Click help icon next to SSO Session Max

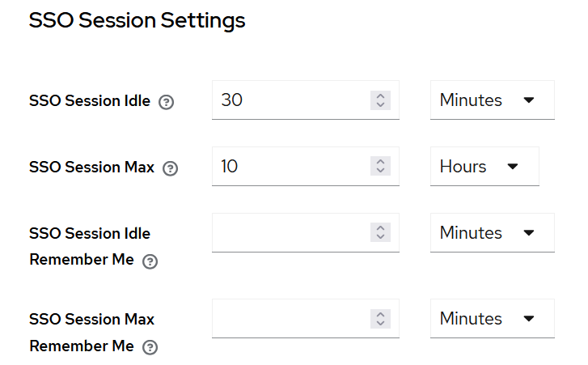click(x=170, y=168)
